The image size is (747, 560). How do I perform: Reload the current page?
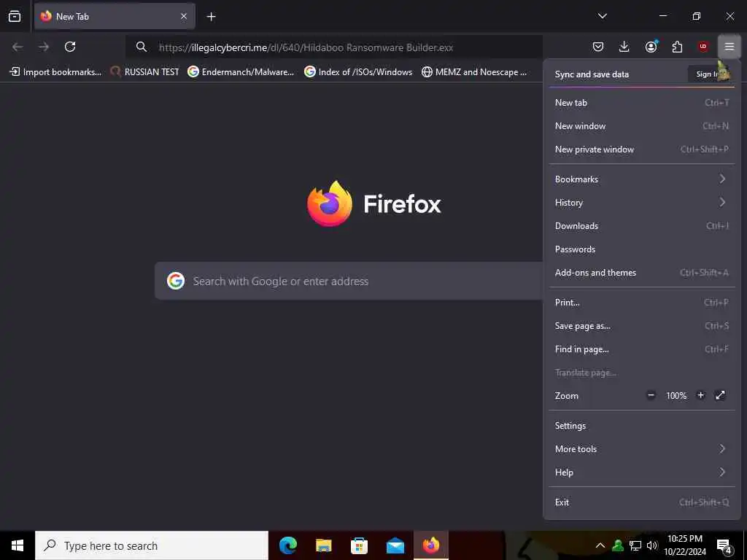70,47
